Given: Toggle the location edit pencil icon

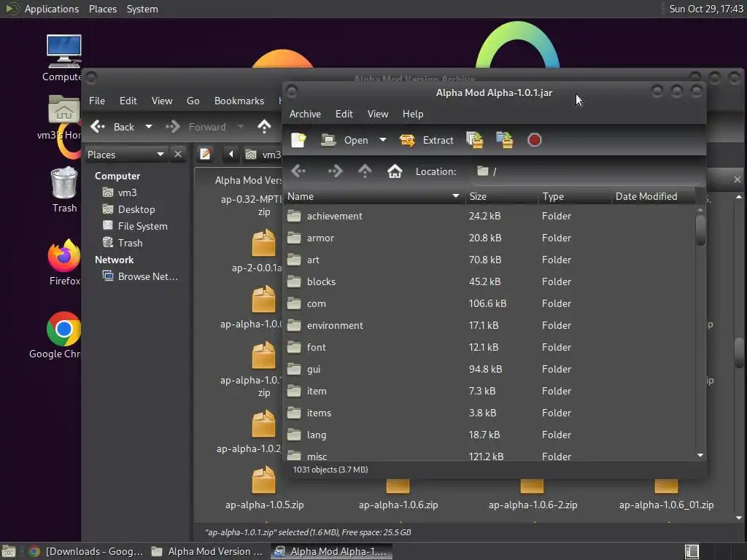Looking at the screenshot, I should [205, 155].
